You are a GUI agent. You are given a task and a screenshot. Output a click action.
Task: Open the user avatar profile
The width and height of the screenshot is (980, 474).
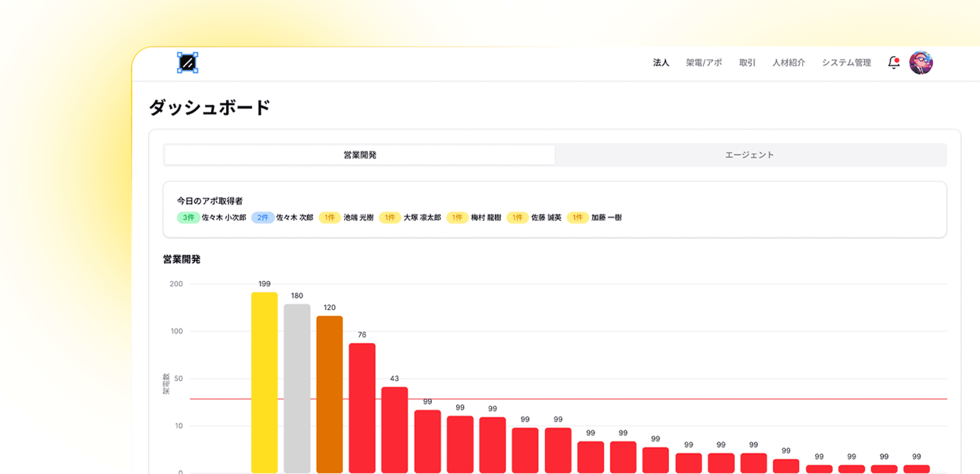tap(921, 63)
